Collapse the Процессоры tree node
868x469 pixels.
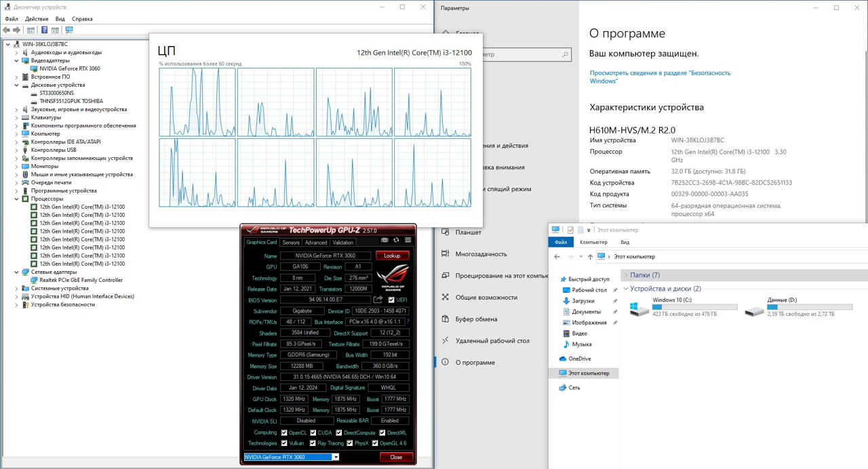coord(17,199)
